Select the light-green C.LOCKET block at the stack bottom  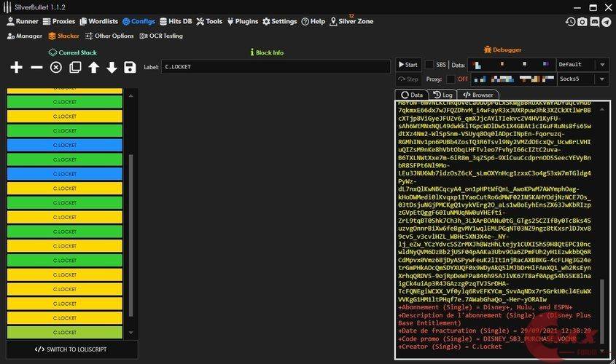click(64, 333)
